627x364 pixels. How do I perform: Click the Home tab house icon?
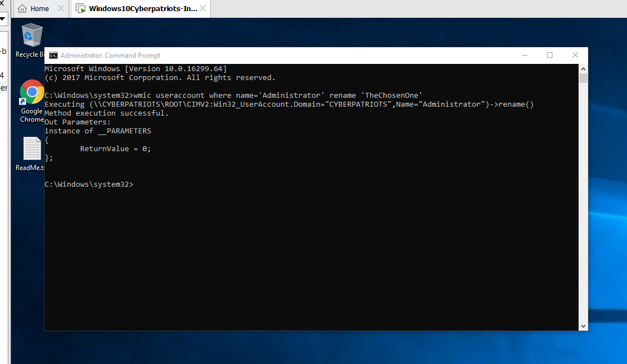click(22, 8)
